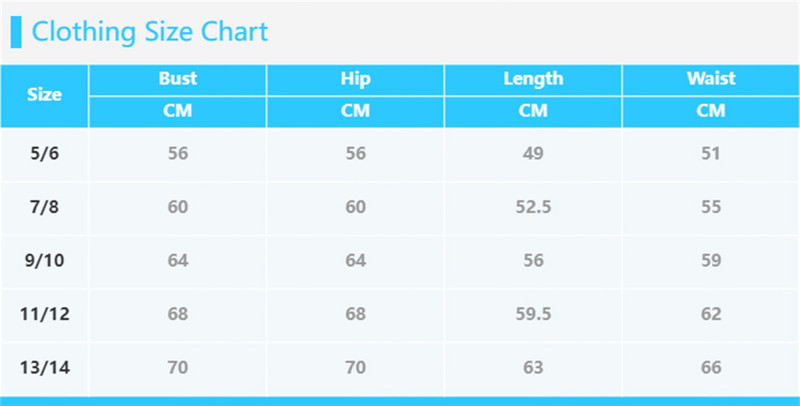The image size is (800, 406).
Task: Click the length value 49
Action: [533, 154]
